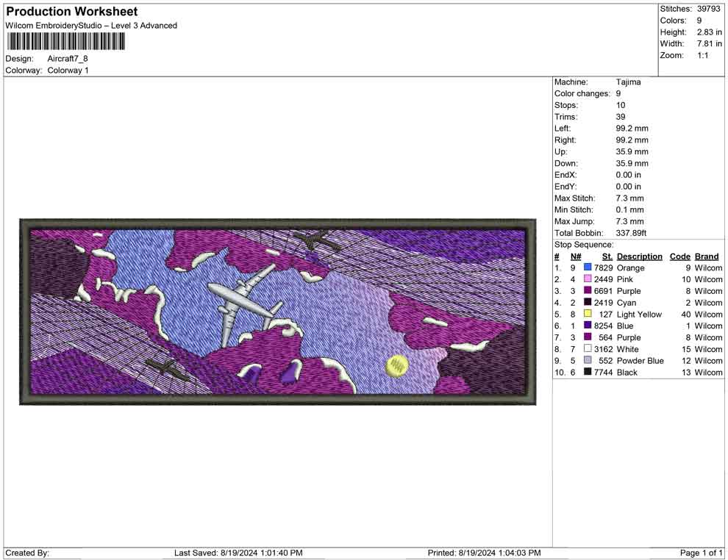Click the 'White' description in row 8
728x560 pixels.
(628, 349)
